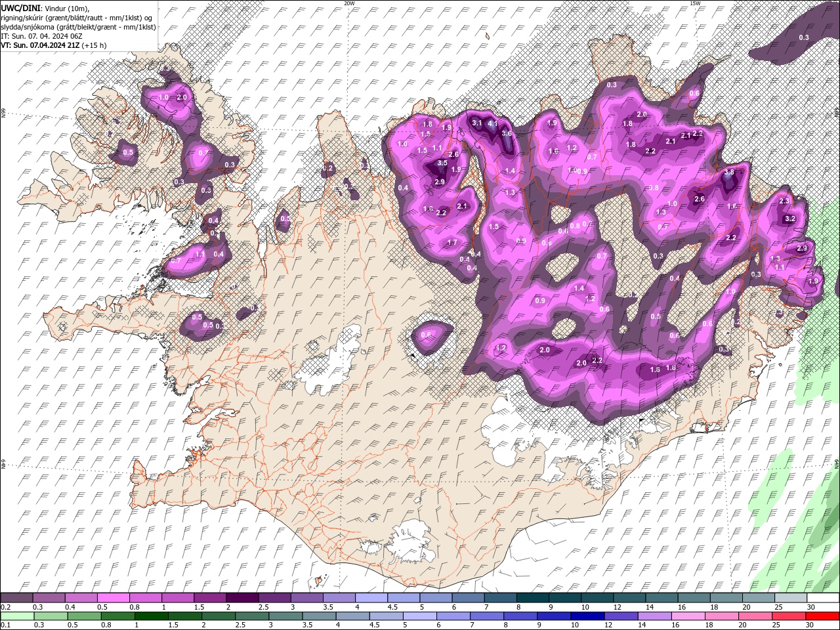Select the snow legend swatch between 0.4 and 0.5
Image resolution: width=840 pixels, height=630 pixels.
coord(81,598)
